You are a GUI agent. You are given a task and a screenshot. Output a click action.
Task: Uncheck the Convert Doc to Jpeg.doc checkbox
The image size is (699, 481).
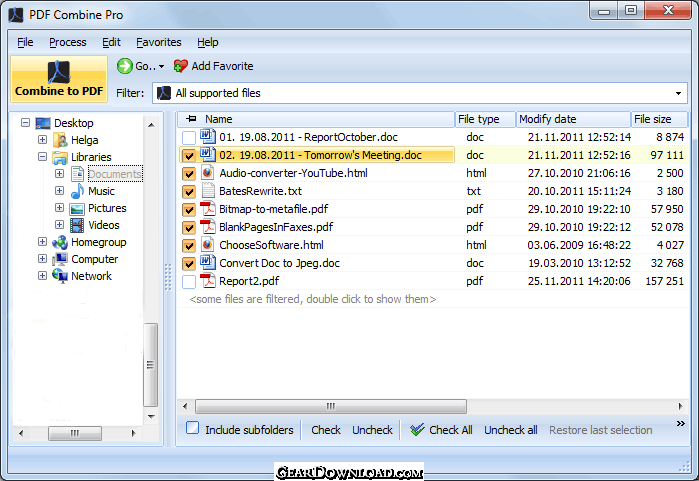tap(189, 264)
